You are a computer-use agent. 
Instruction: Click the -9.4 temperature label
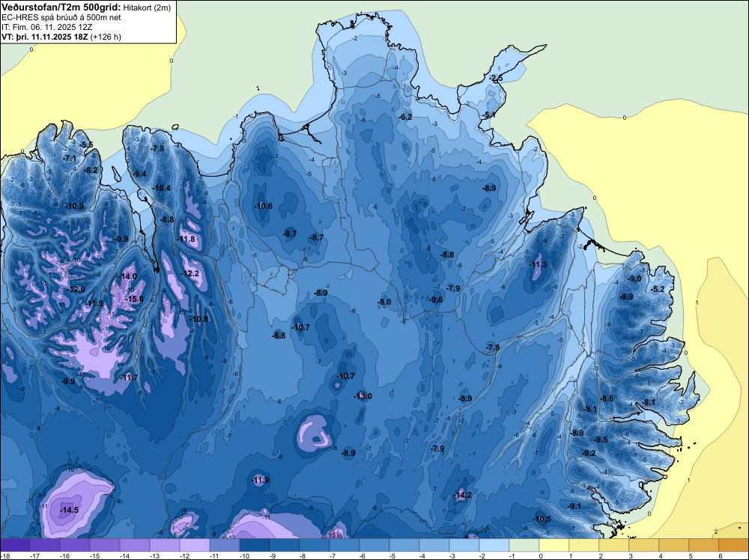(139, 174)
